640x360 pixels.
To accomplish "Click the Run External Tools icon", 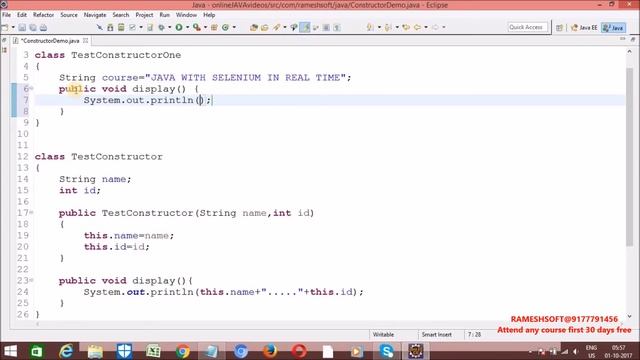I will tap(197, 27).
